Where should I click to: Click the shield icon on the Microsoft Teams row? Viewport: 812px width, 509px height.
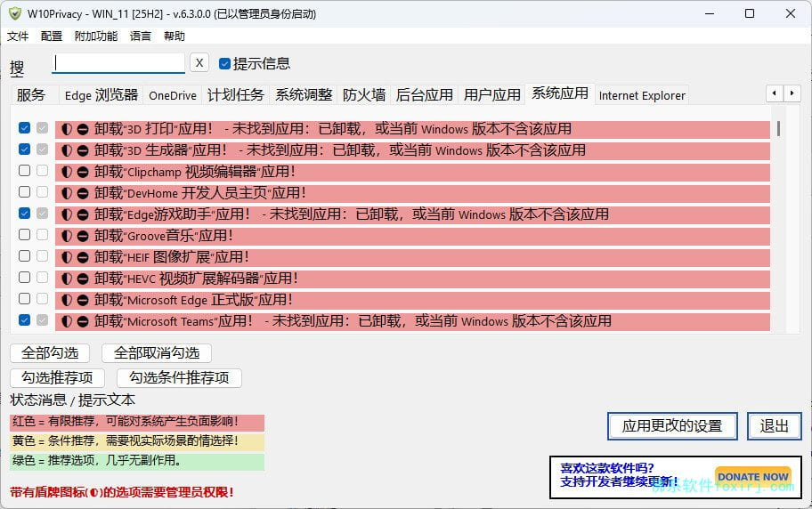point(66,321)
